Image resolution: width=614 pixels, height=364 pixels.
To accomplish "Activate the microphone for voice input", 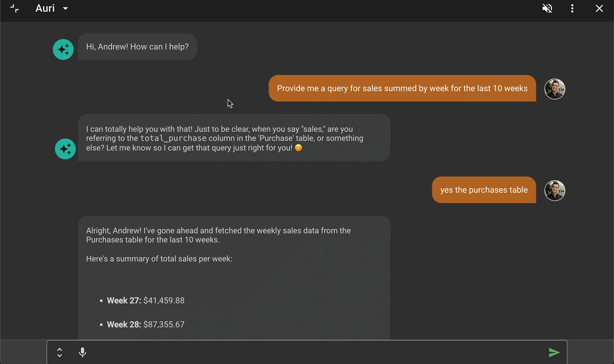I will tap(82, 353).
